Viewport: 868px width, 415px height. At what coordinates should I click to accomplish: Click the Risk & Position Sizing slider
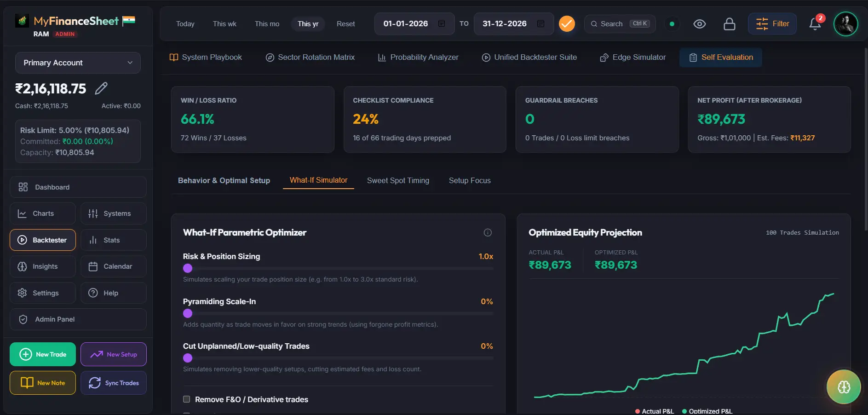click(x=338, y=268)
